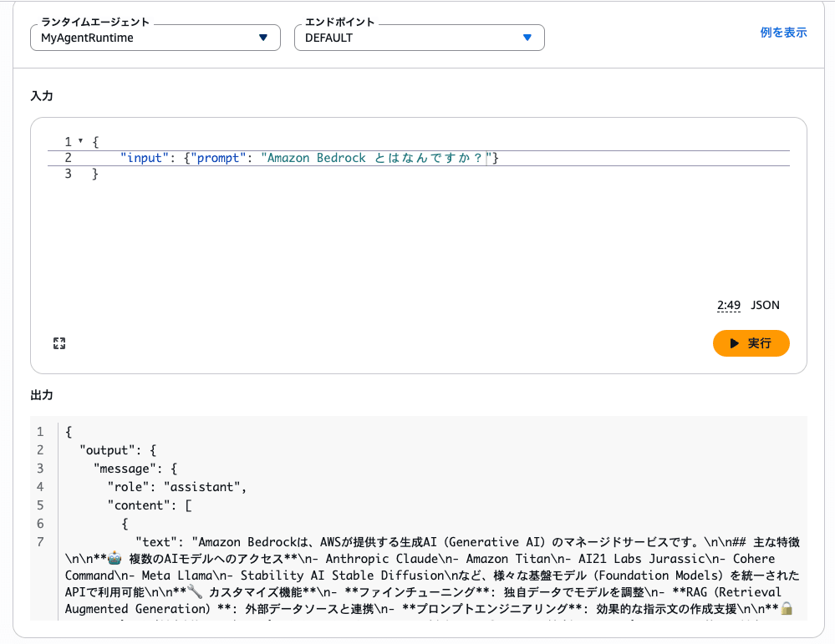Image resolution: width=835 pixels, height=644 pixels.
Task: Click "Stability AI Stable Diffusion" in output
Action: pos(342,576)
